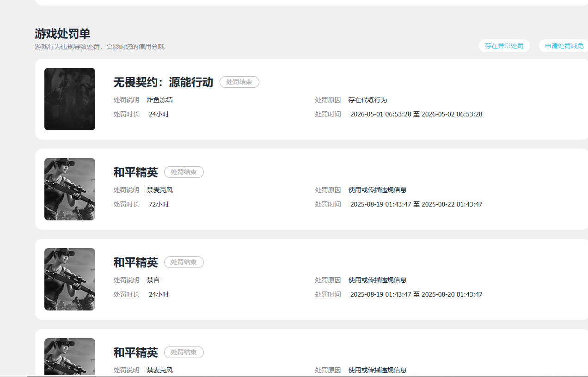
Task: Click 和平精英 title in the 72小时 penalty card
Action: [x=135, y=172]
